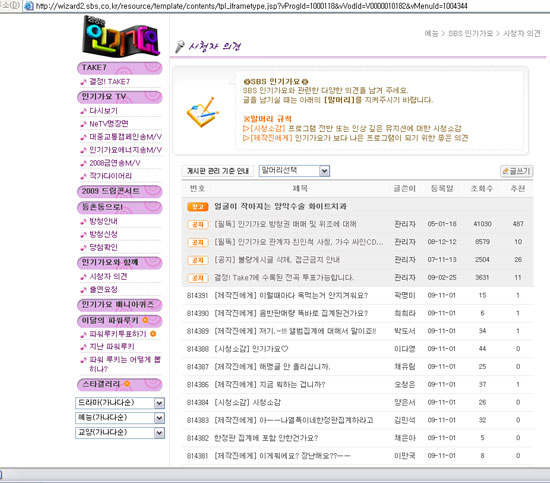Click the orange badge next to 이달의 파워루키

point(145,320)
